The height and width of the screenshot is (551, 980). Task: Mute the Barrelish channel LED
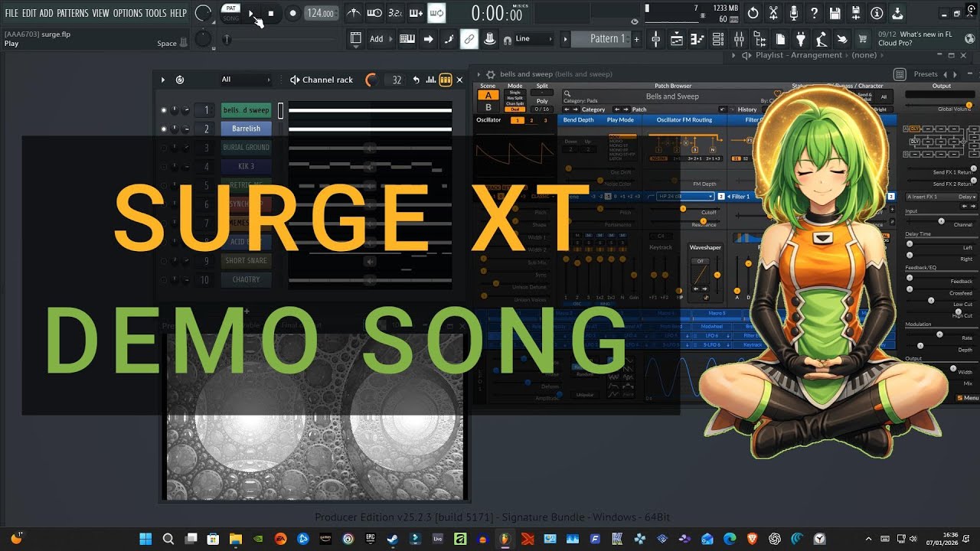(164, 129)
